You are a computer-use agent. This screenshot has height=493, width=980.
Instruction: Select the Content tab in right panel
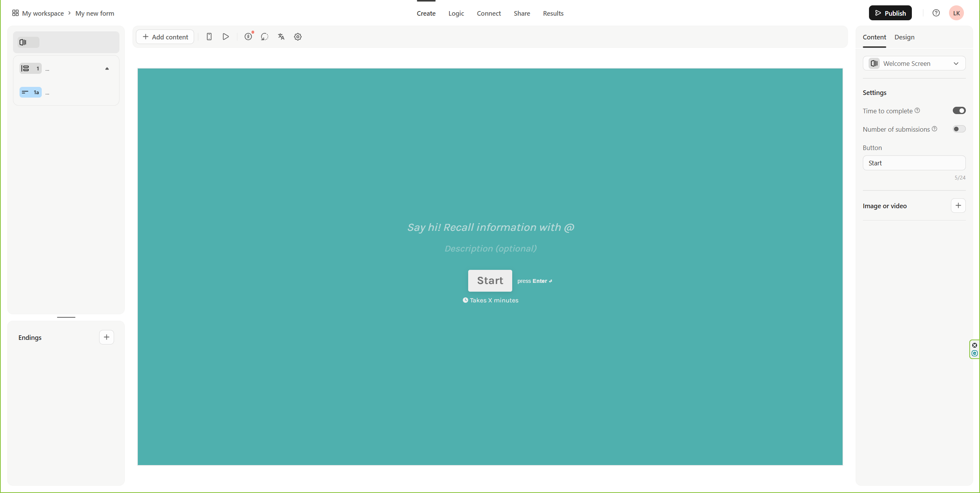[874, 37]
